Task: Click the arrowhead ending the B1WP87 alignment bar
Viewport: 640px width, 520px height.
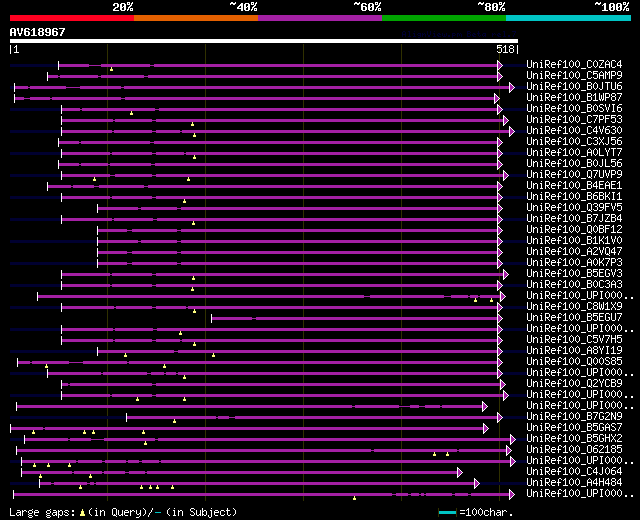Action: (x=497, y=98)
